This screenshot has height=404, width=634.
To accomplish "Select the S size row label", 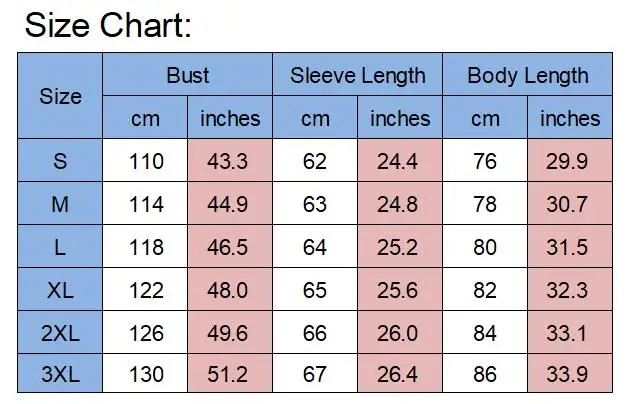I will coord(60,161).
